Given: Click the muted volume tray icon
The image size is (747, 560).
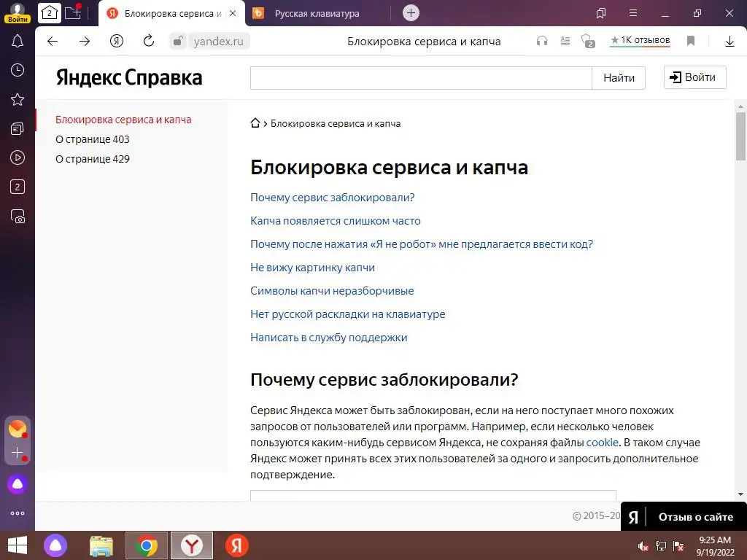Looking at the screenshot, I should tap(643, 546).
